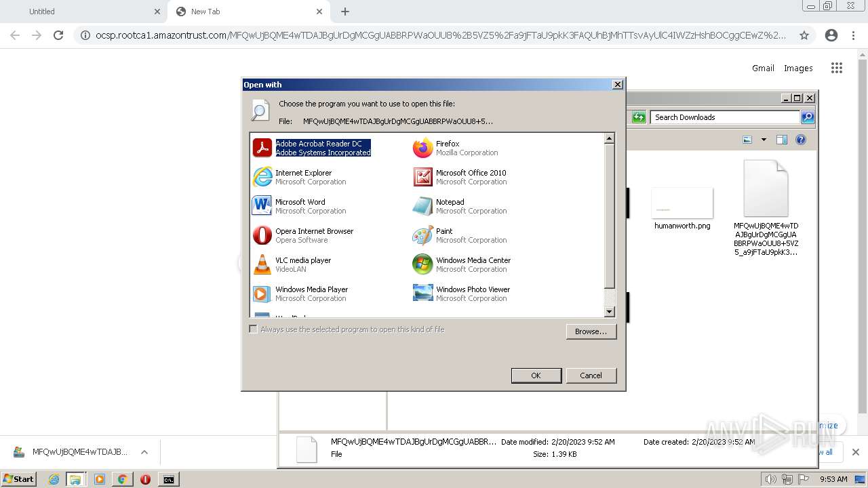Choose Notepad to open the file
The image size is (868, 488).
coord(460,206)
